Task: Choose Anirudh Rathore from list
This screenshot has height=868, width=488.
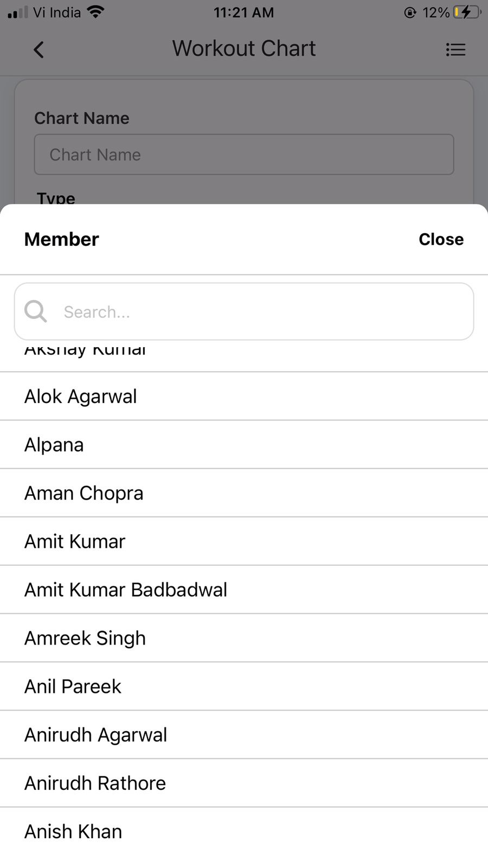Action: (95, 783)
